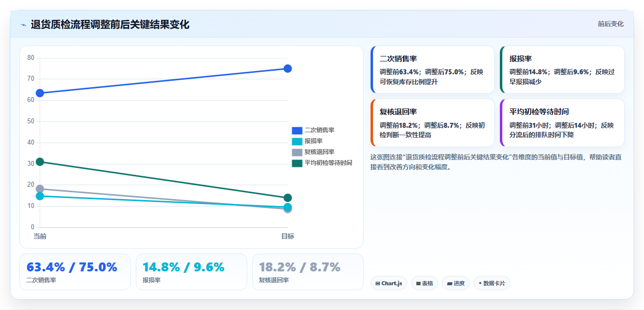Select the 表格 tag
The width and height of the screenshot is (644, 310).
425,283
